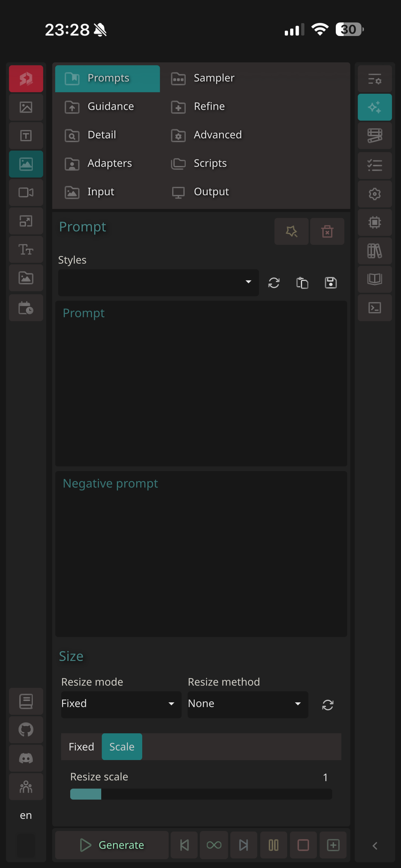Click the paste style clipboard icon
Screen dimensions: 401x868
tap(302, 283)
